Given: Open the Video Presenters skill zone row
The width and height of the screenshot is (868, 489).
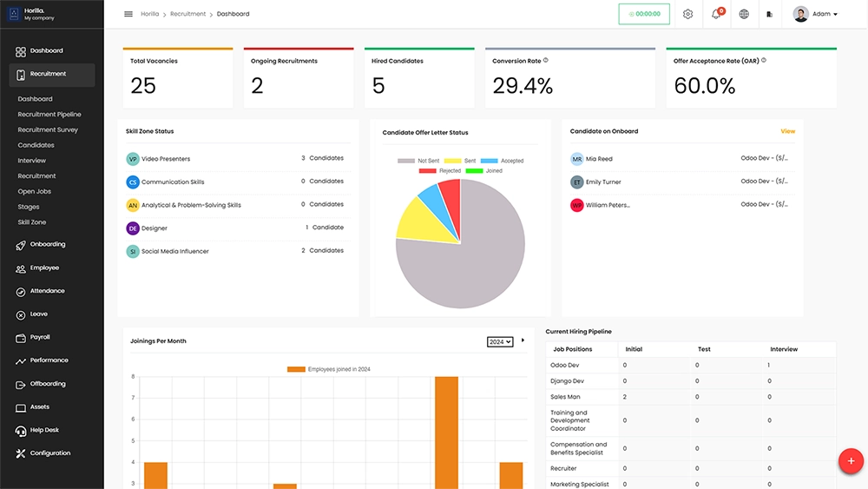Looking at the screenshot, I should [x=166, y=159].
